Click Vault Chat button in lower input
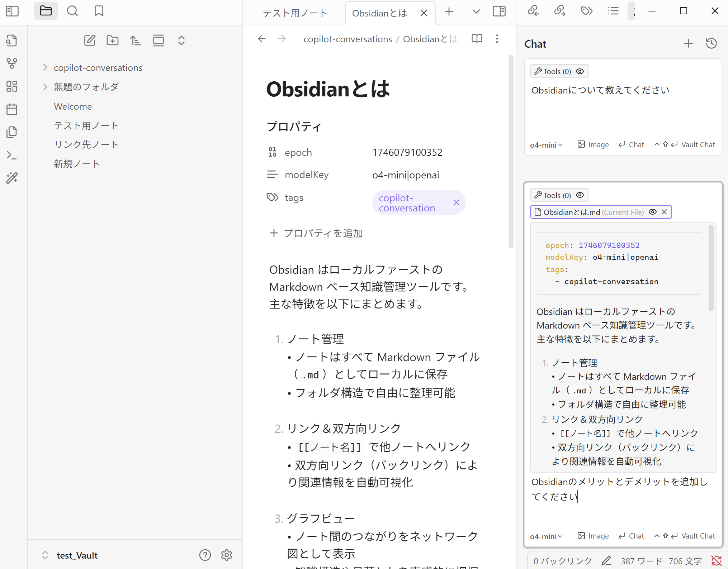728x569 pixels. (685, 536)
